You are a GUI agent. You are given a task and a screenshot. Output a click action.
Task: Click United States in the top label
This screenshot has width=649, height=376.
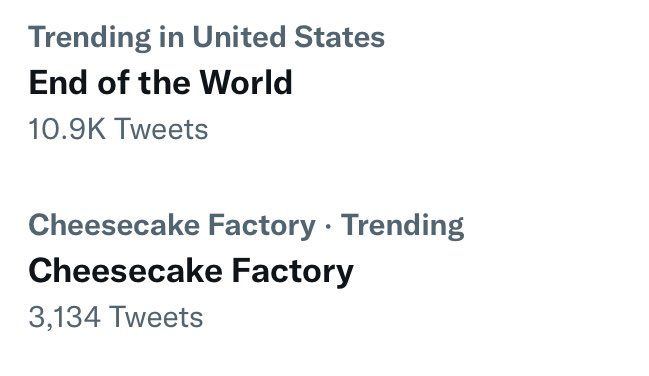(x=288, y=36)
